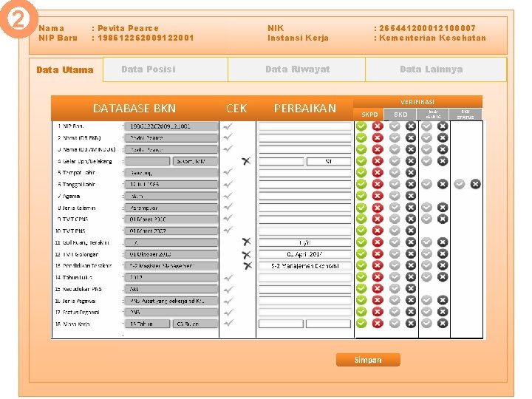Toggle the CEK checkmark for NIP Baru
The image size is (532, 399).
coord(228,126)
